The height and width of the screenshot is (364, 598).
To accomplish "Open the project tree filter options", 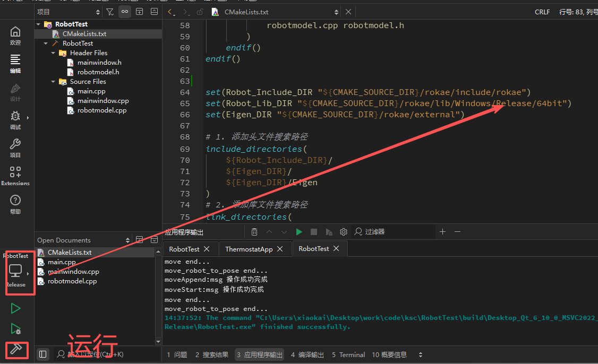I will 109,12.
